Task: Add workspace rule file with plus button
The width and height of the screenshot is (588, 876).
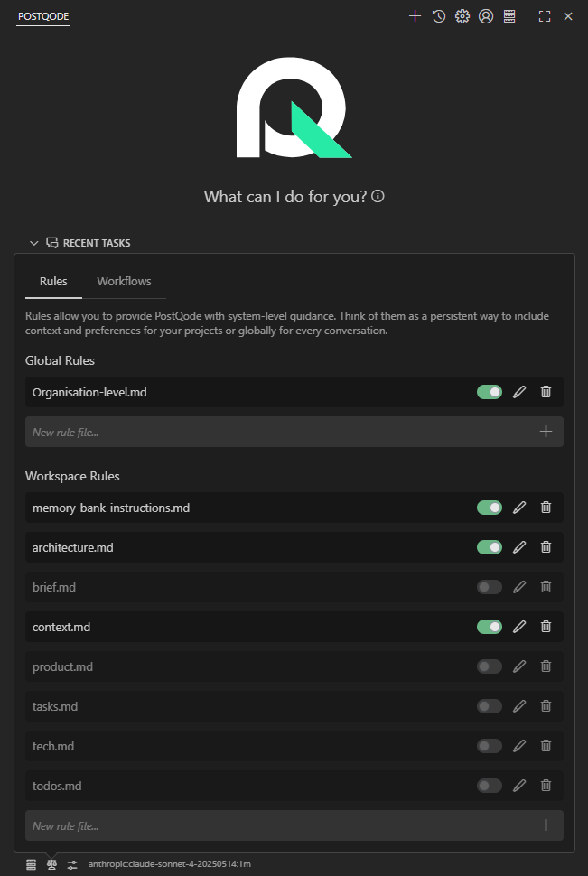Action: click(546, 825)
